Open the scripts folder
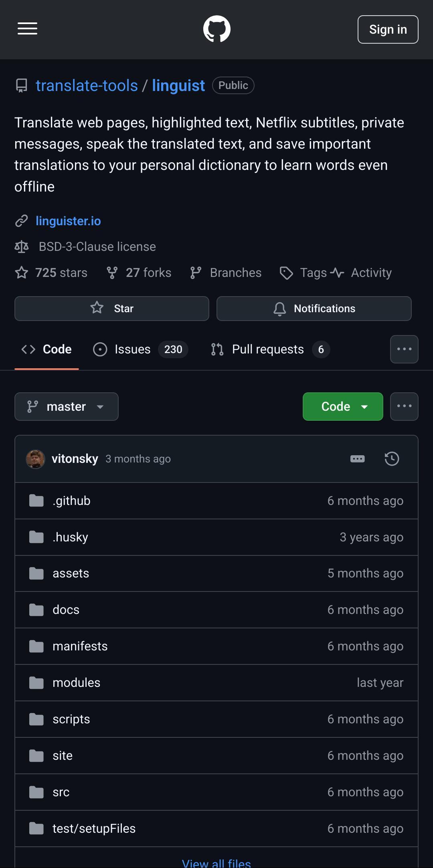Viewport: 433px width, 868px height. tap(71, 719)
